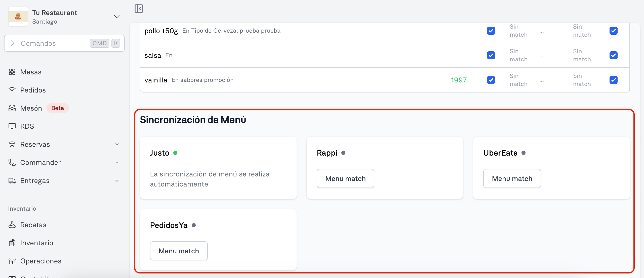Click the Sincronización de Menú heading
644x278 pixels.
(x=193, y=120)
